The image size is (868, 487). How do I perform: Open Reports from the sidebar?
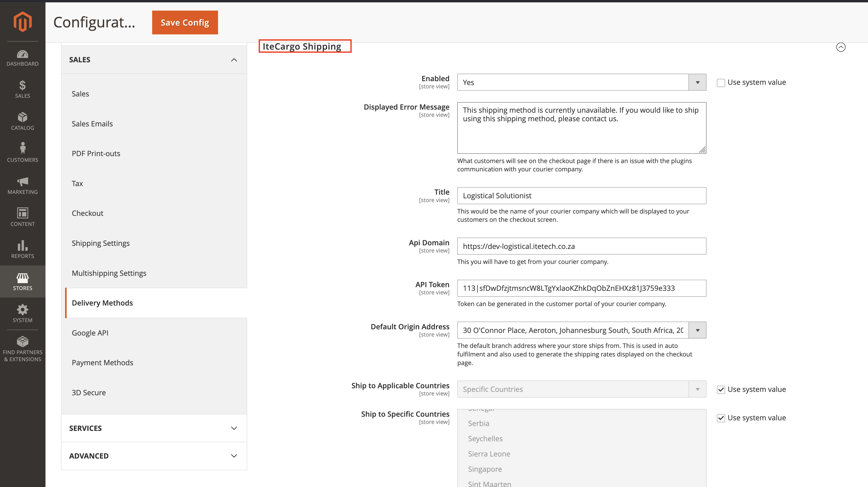point(22,249)
